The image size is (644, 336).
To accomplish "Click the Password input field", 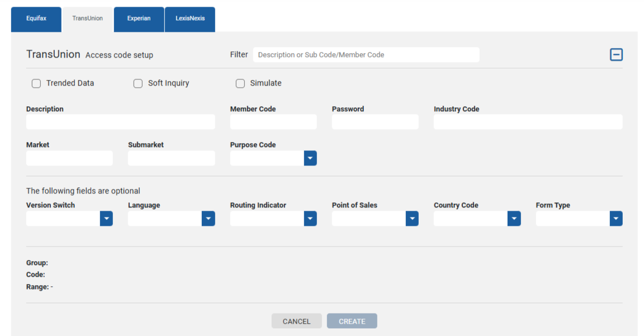I will [375, 122].
